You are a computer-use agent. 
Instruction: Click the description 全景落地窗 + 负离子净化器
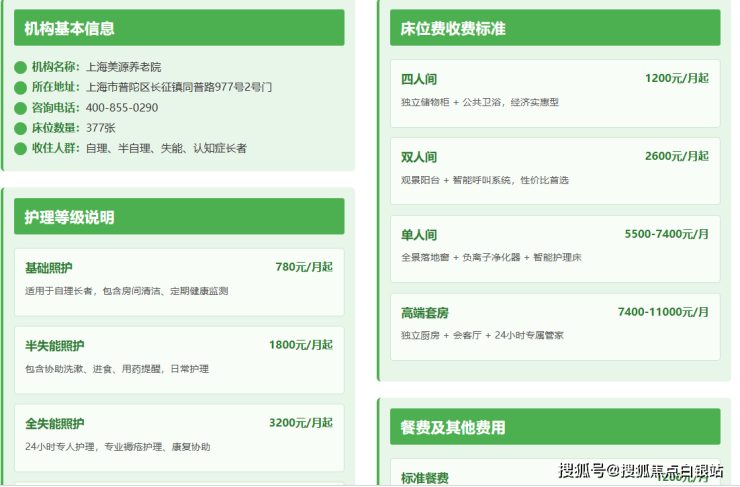pyautogui.click(x=460, y=257)
